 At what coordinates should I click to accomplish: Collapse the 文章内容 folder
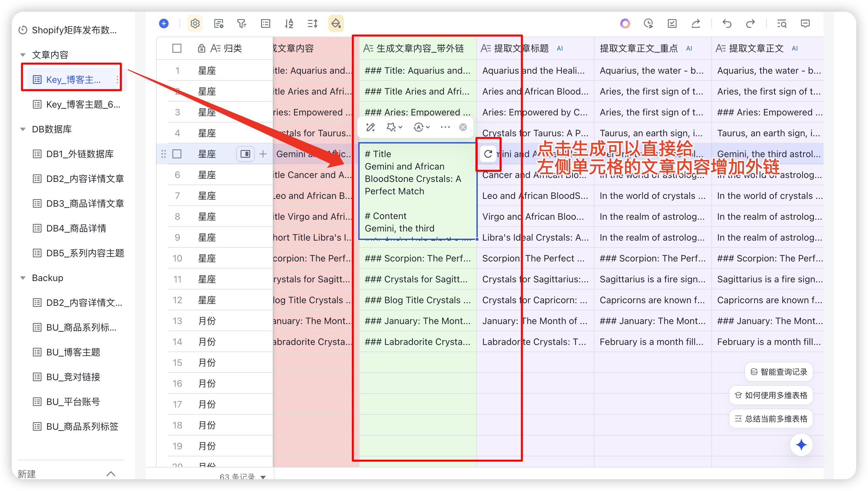click(x=23, y=55)
